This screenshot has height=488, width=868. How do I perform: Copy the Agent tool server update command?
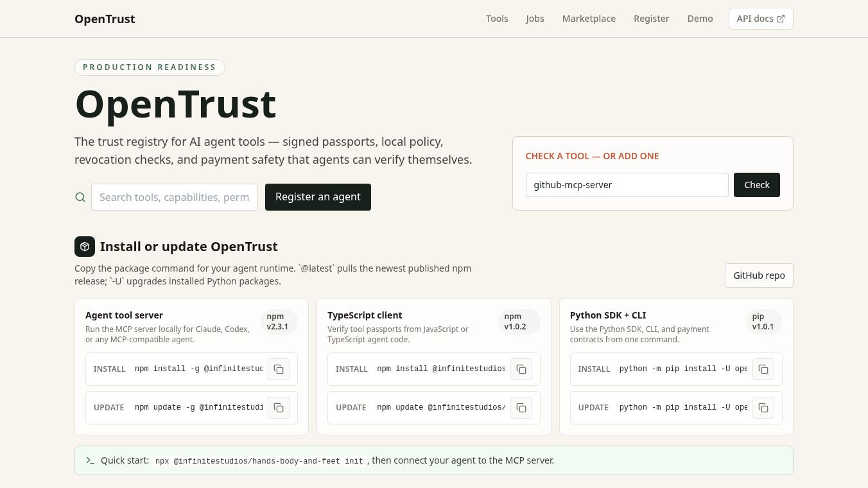[x=279, y=408]
